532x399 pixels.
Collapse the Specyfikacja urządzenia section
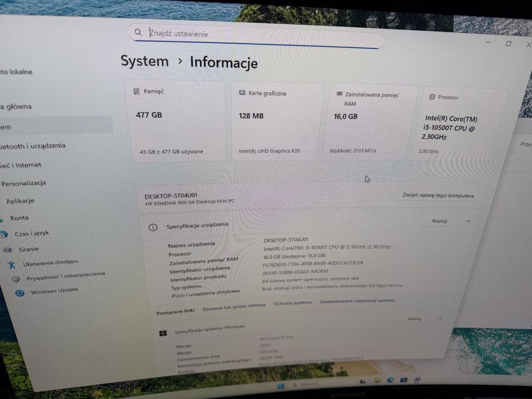coord(468,221)
